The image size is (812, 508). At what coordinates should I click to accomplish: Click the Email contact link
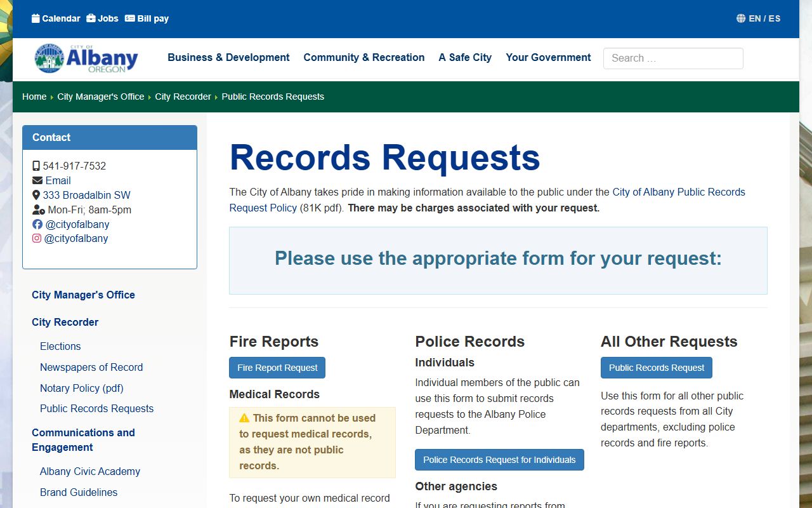(x=58, y=180)
